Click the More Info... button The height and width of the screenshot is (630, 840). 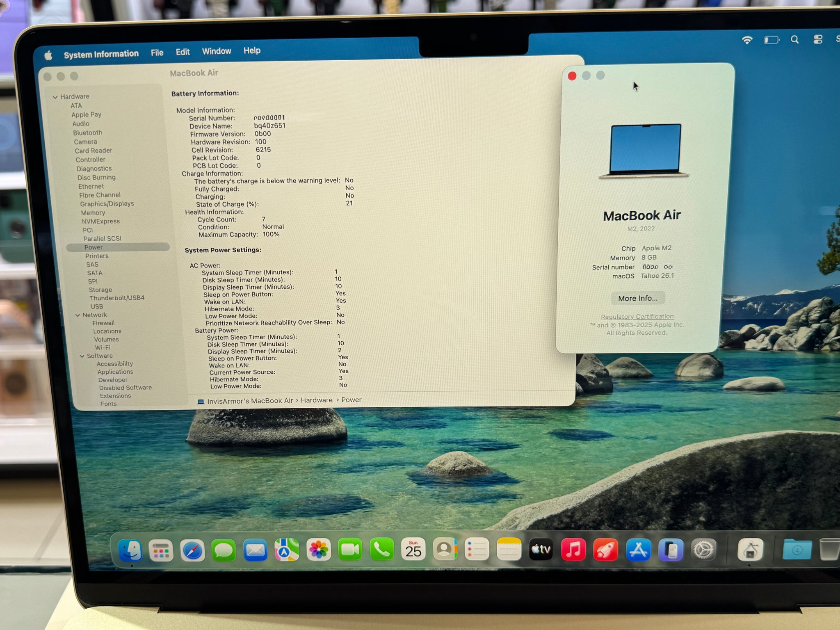point(637,298)
